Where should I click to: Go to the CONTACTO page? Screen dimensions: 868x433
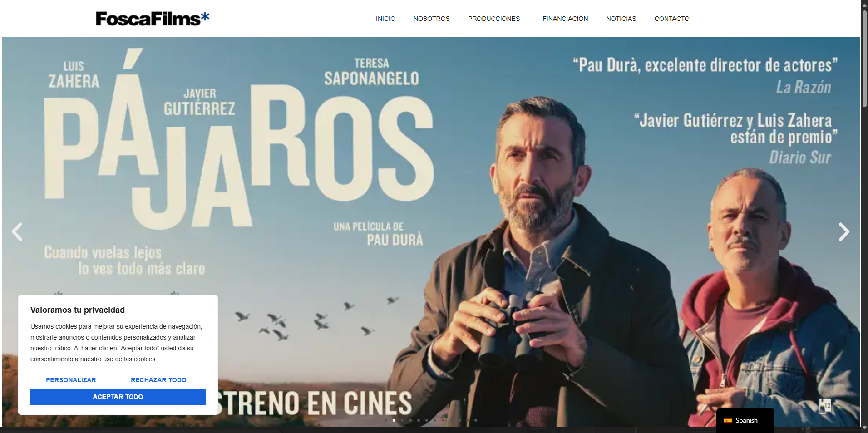coord(672,19)
